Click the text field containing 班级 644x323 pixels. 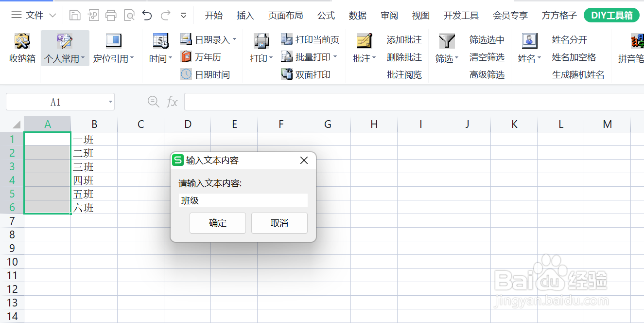(243, 200)
